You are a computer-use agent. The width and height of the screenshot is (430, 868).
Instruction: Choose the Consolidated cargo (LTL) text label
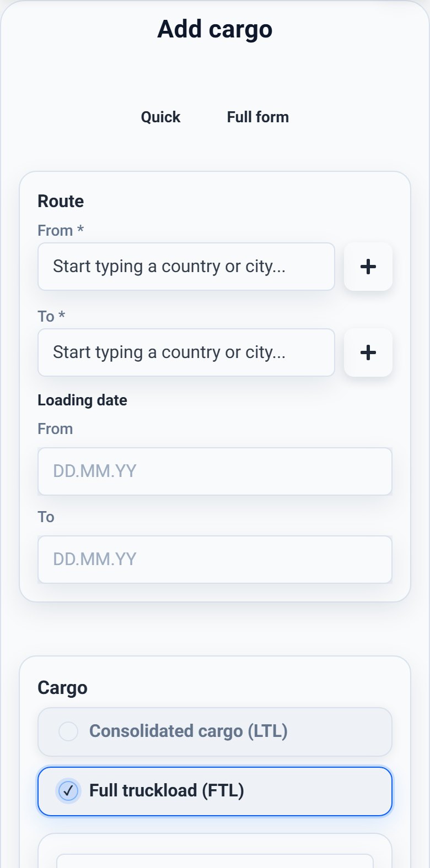(189, 731)
